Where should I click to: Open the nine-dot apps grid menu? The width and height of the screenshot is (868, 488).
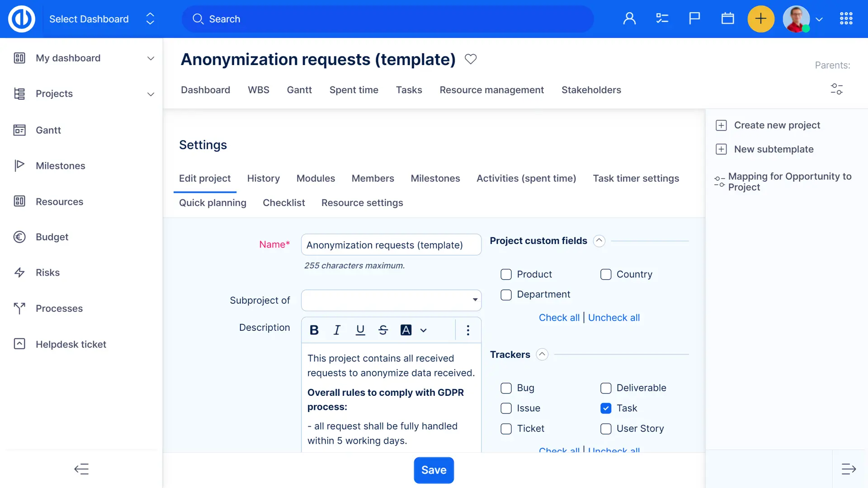point(846,19)
